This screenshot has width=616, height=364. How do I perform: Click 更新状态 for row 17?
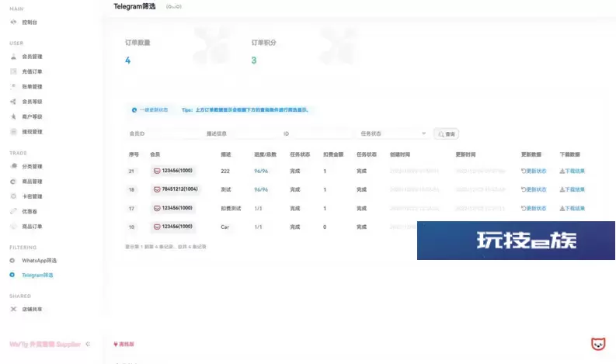click(534, 208)
